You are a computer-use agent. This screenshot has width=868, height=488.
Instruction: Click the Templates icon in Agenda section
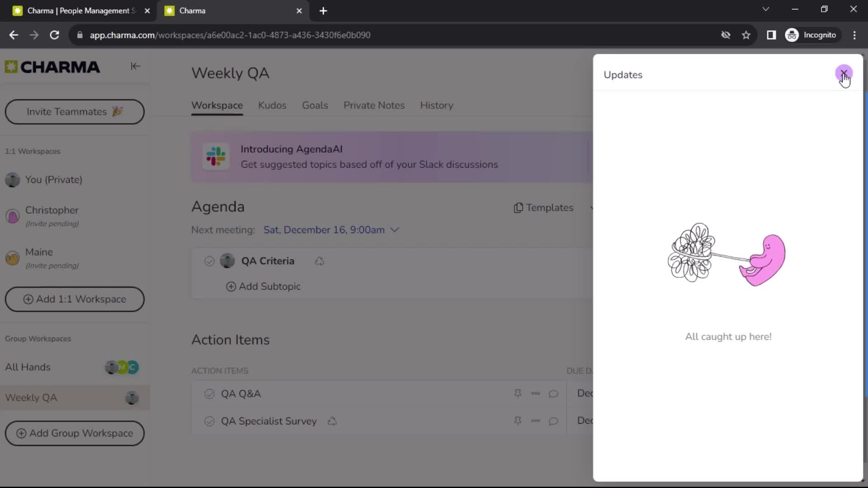click(518, 207)
